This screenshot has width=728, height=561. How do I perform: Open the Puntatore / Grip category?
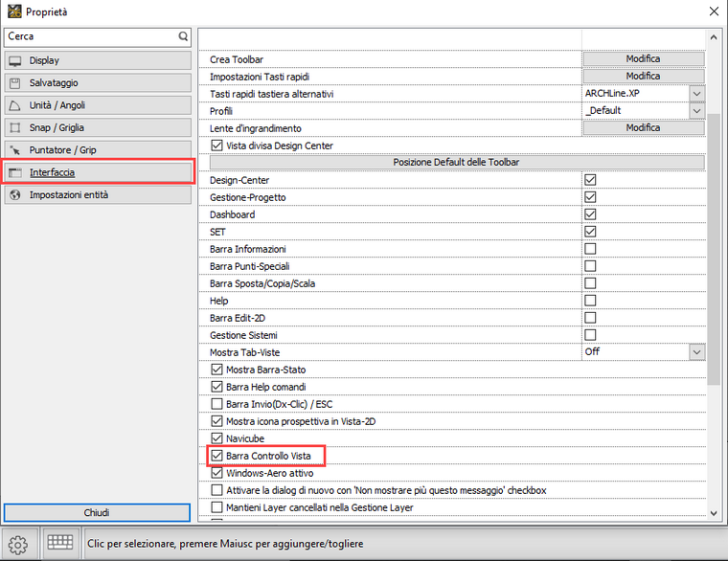(98, 150)
